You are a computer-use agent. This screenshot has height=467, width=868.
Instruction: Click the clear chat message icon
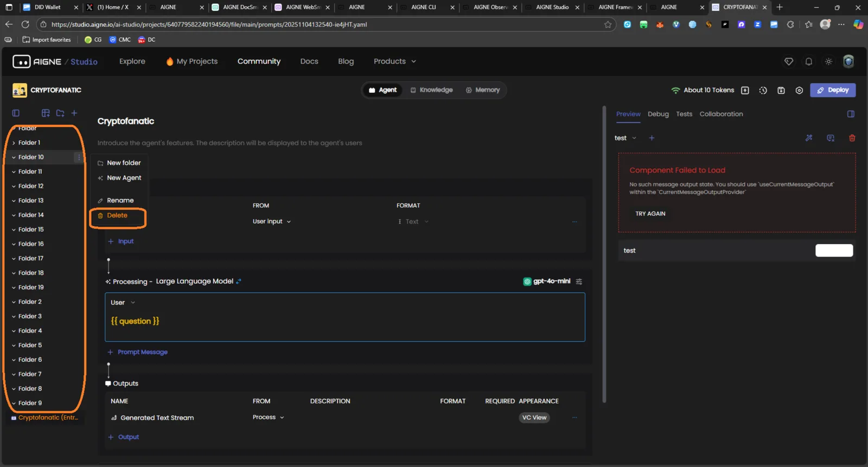[831, 138]
